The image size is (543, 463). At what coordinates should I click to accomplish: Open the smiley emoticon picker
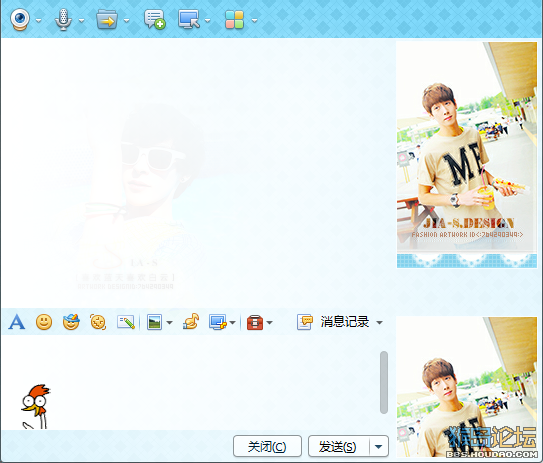44,322
